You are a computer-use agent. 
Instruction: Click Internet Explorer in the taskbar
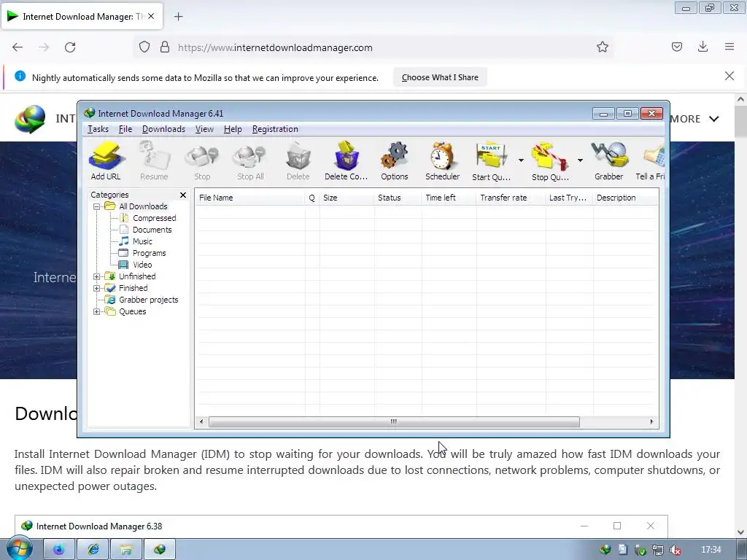pos(93,550)
